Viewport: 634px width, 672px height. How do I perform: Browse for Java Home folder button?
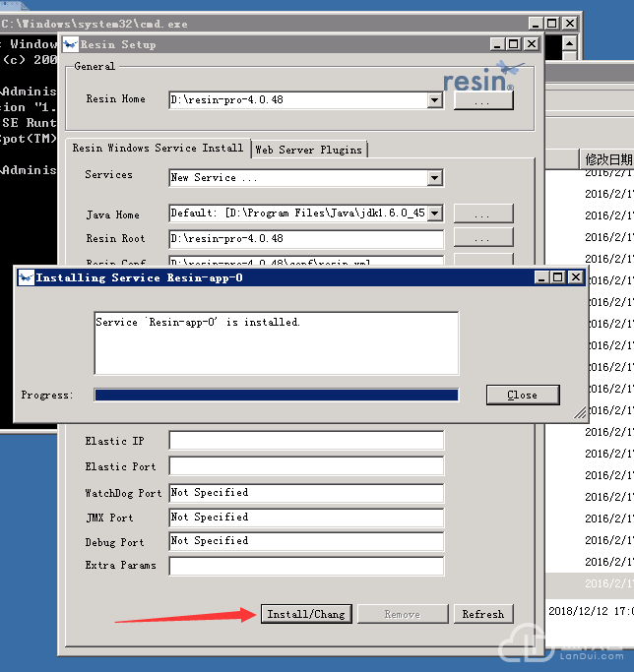(x=483, y=214)
